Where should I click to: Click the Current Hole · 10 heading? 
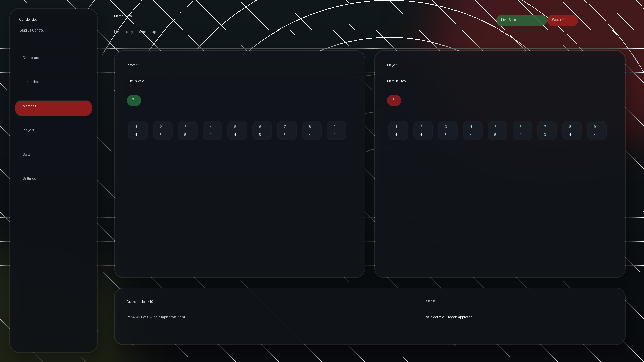point(140,302)
